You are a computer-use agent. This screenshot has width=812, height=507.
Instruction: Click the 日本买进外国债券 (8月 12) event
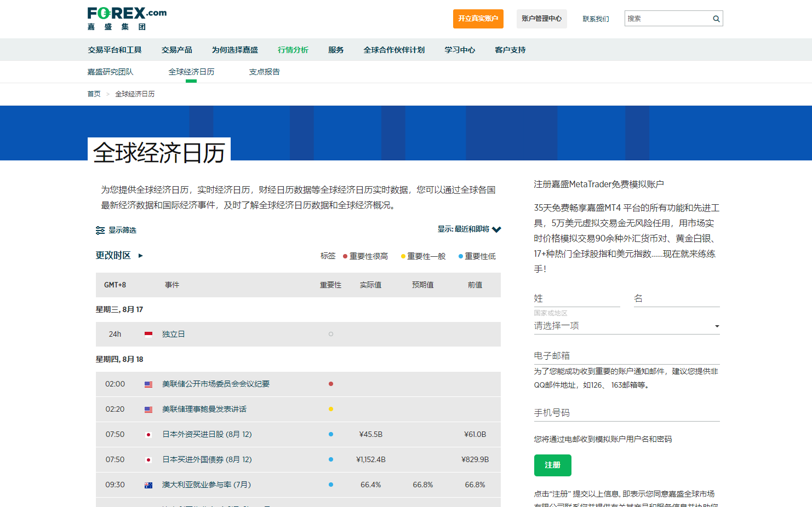coord(207,460)
